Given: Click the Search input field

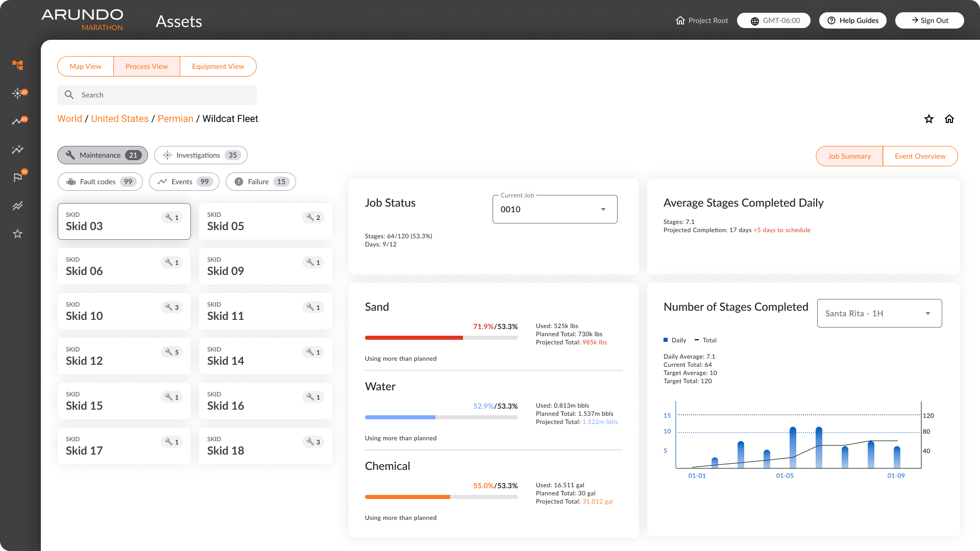Looking at the screenshot, I should point(157,95).
